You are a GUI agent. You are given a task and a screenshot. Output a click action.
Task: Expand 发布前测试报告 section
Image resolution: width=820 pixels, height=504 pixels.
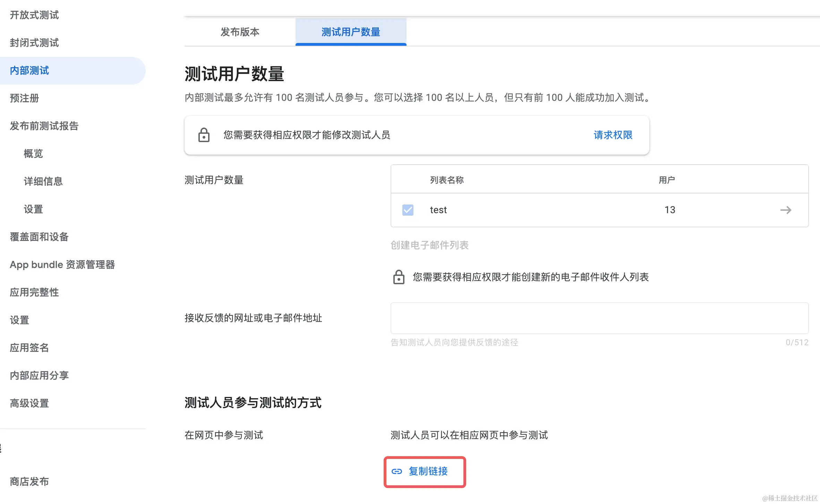click(x=44, y=126)
